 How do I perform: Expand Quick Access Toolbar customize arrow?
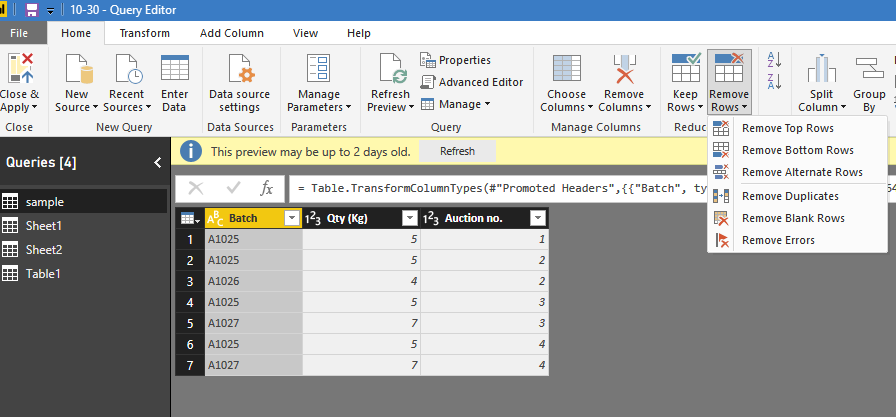(x=50, y=10)
